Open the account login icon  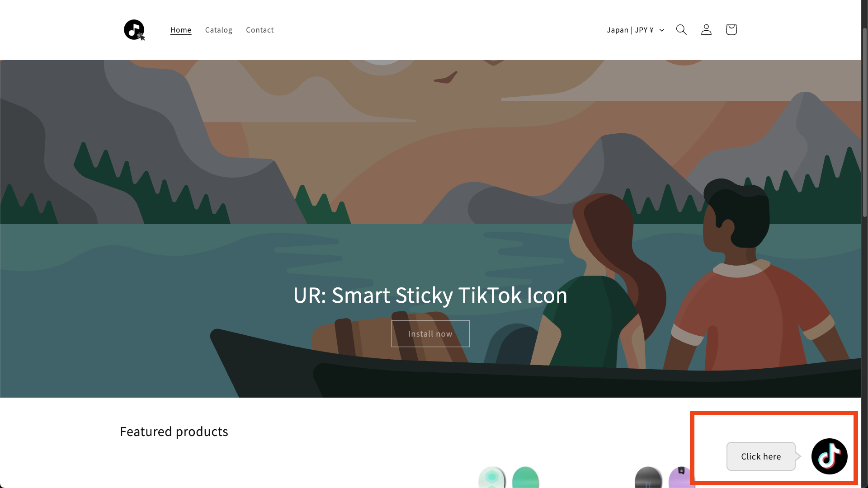706,30
